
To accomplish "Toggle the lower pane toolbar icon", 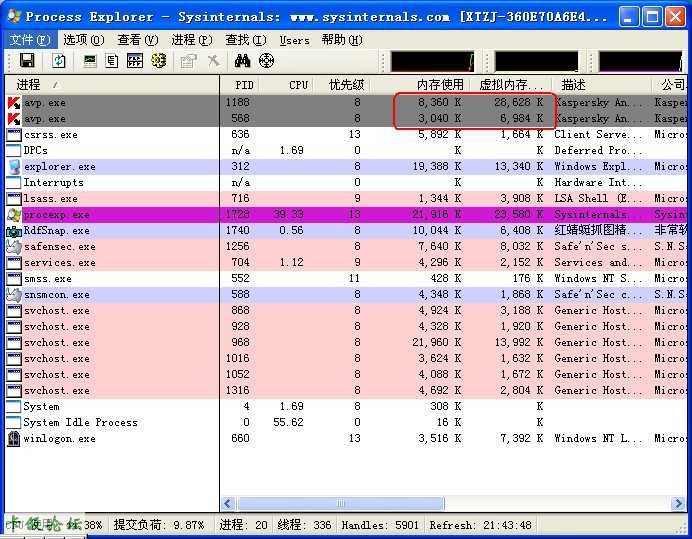I will [x=135, y=60].
